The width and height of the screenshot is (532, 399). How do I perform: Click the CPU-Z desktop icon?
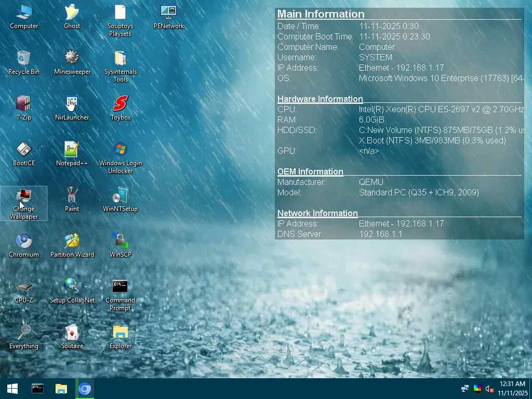click(24, 292)
